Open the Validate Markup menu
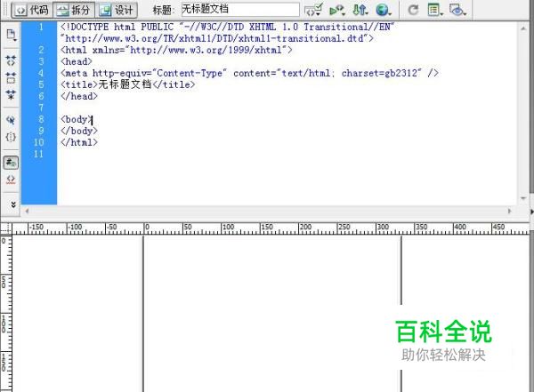 click(x=337, y=10)
